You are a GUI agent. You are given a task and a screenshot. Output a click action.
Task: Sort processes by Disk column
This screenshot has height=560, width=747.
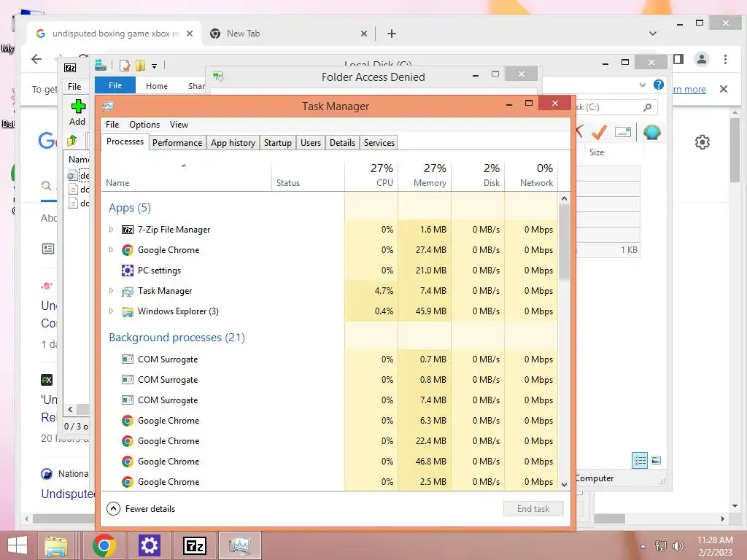479,175
